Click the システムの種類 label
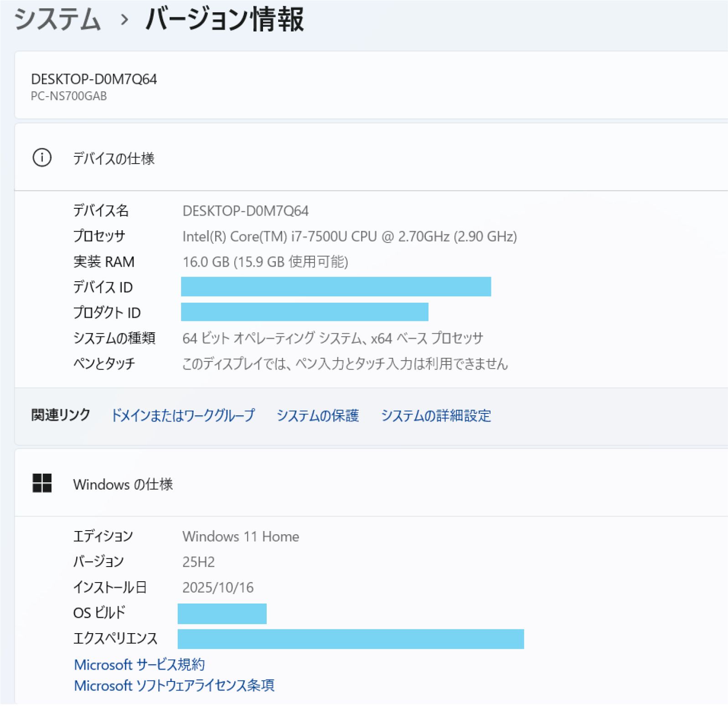The width and height of the screenshot is (728, 707). (x=114, y=338)
